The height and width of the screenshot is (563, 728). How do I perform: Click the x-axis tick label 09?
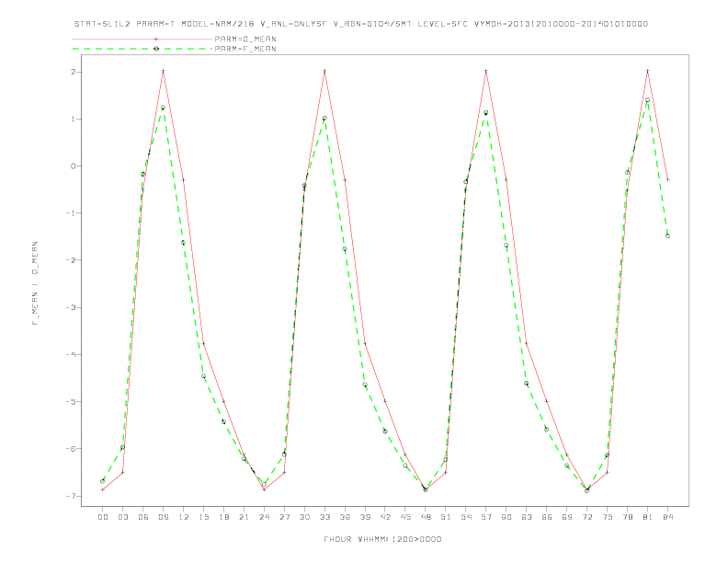(x=163, y=517)
